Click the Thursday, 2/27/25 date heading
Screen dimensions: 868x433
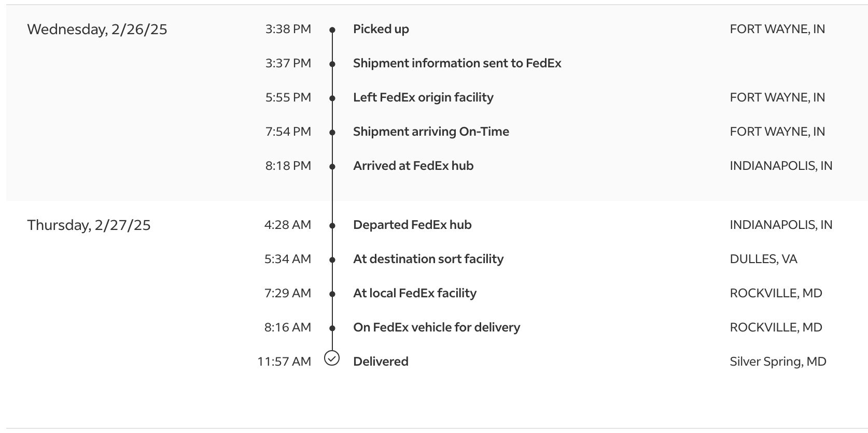89,225
